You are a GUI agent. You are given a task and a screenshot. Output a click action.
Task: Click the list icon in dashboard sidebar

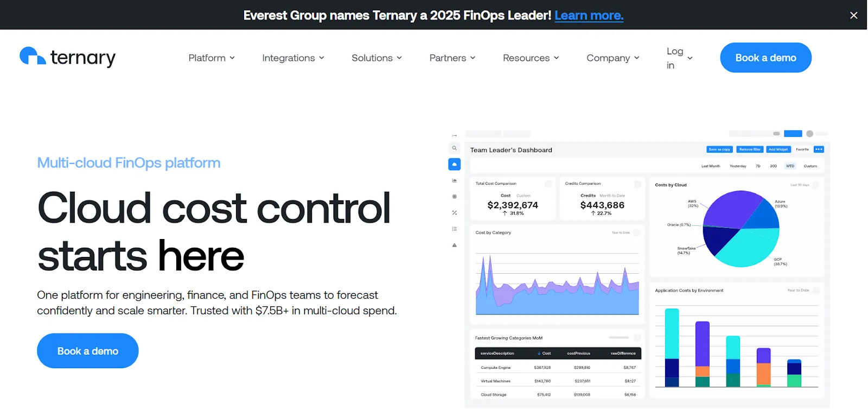point(455,229)
